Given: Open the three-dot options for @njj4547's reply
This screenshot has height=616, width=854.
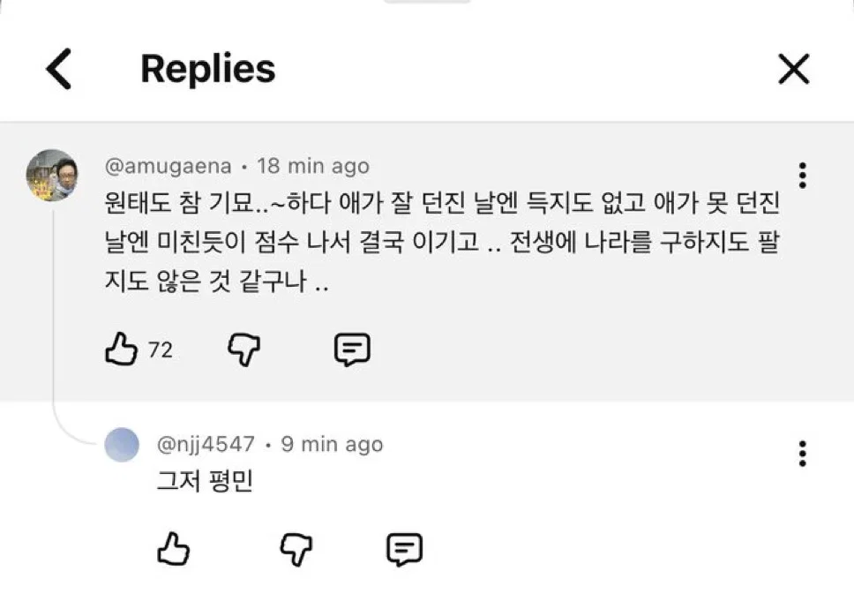Looking at the screenshot, I should click(x=802, y=454).
